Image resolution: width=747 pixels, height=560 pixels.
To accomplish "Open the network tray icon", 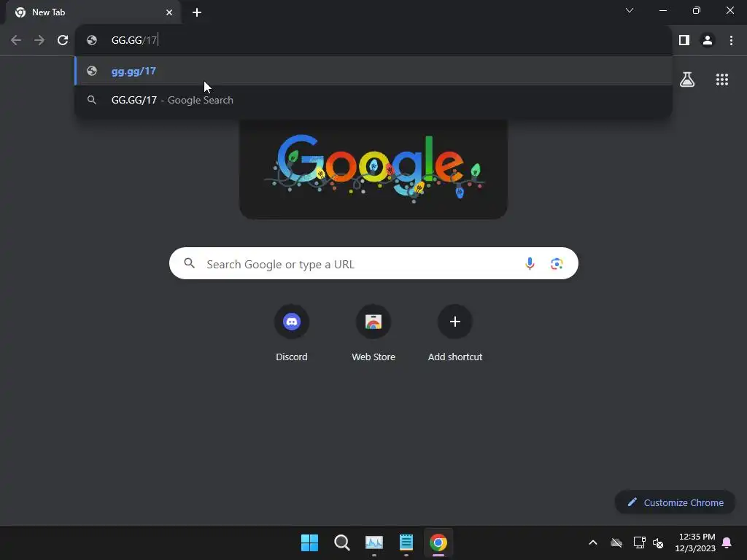I will pyautogui.click(x=639, y=542).
